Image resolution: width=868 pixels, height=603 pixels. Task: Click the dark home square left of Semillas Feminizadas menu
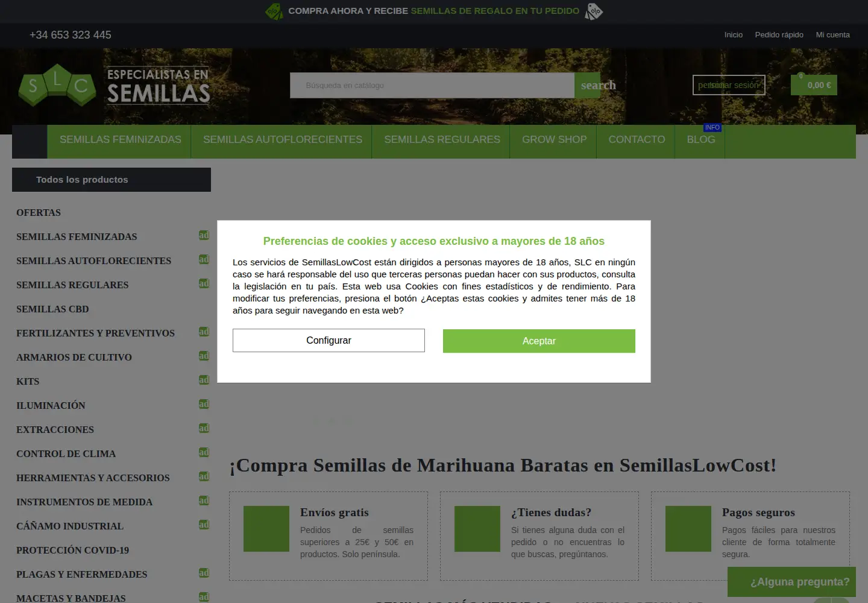pos(30,142)
